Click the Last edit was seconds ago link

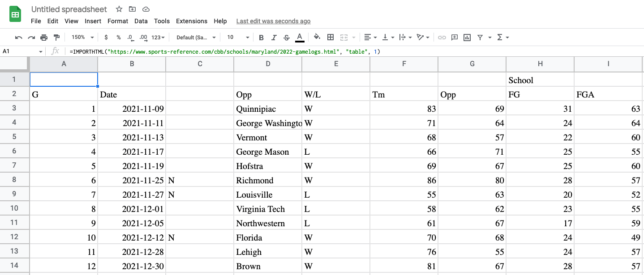[273, 21]
